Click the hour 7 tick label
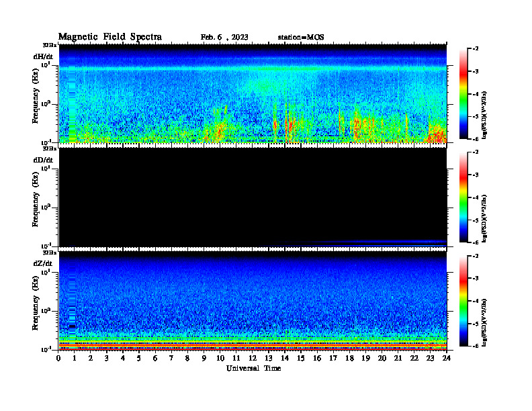532x411 pixels. coord(171,359)
